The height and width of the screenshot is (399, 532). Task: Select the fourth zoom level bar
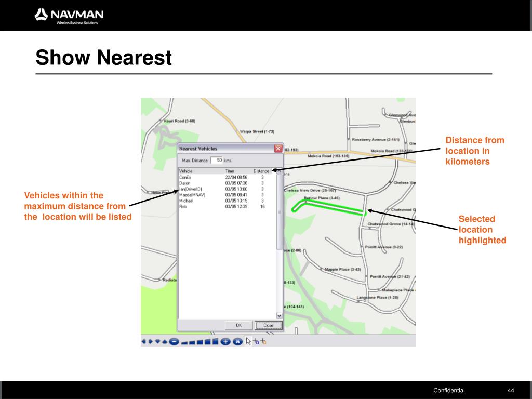tap(207, 342)
